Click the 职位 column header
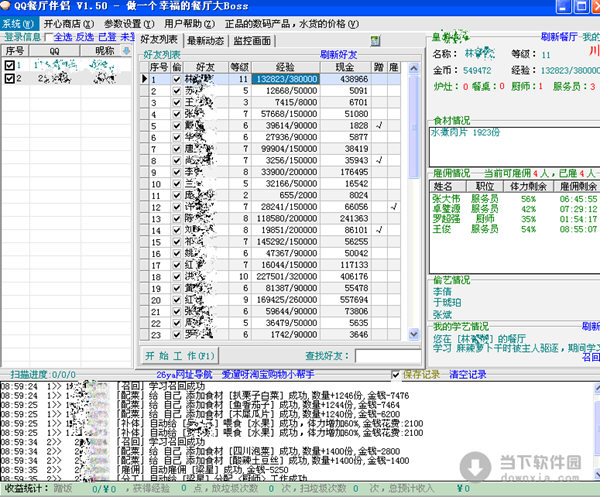Viewport: 600px width, 497px height. pyautogui.click(x=485, y=186)
